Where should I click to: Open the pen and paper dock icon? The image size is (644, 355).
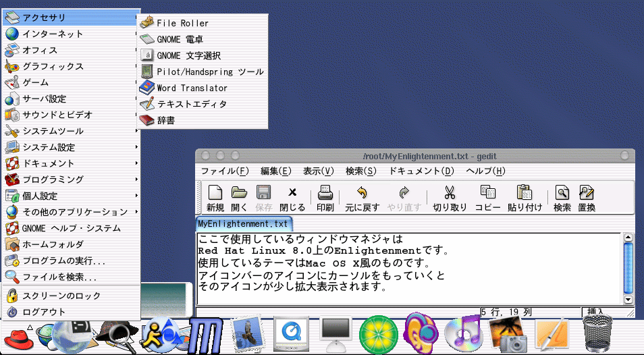[552, 335]
